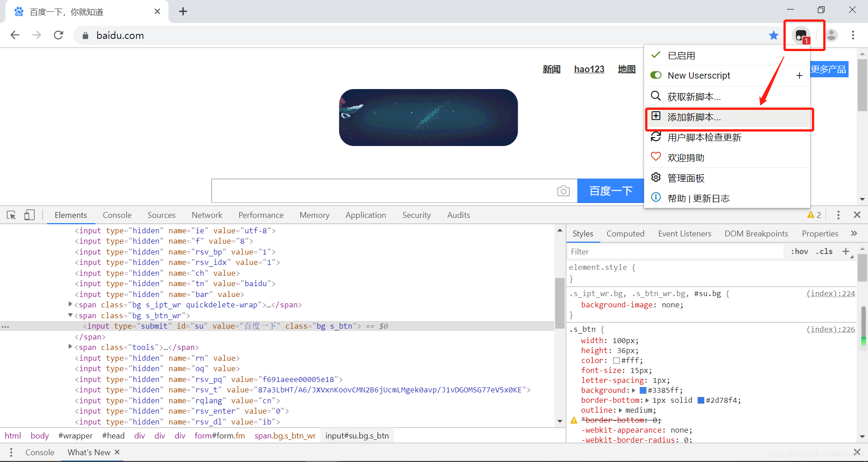Click the plus next to New Userscript
The image size is (868, 462).
(x=799, y=75)
